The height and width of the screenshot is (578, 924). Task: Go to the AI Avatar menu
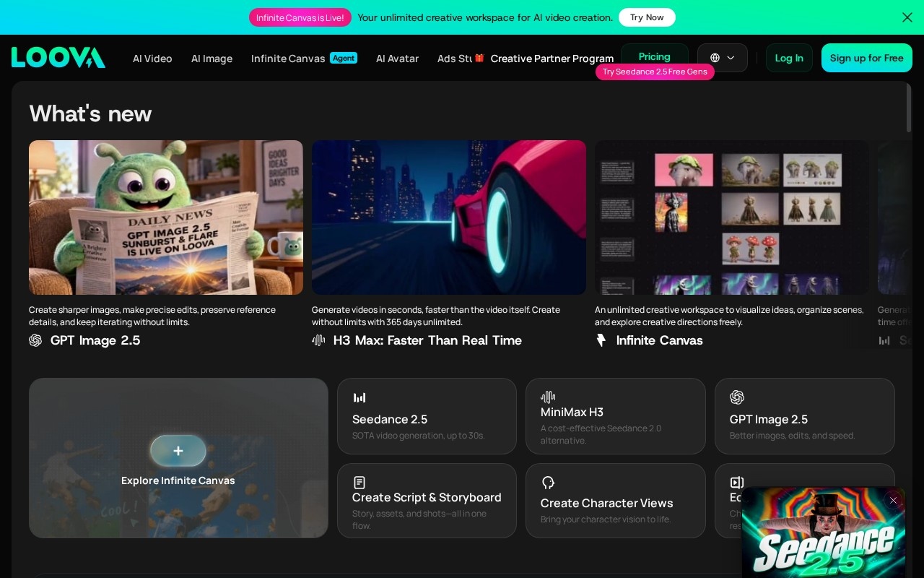(x=397, y=59)
